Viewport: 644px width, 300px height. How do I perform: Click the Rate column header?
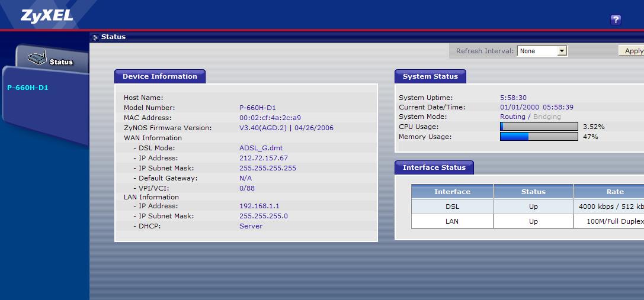[609, 192]
